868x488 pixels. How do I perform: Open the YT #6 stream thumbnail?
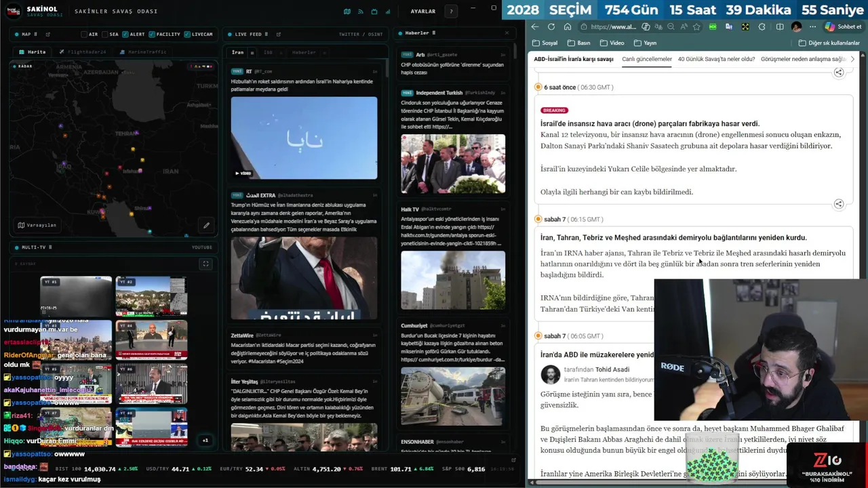(151, 384)
